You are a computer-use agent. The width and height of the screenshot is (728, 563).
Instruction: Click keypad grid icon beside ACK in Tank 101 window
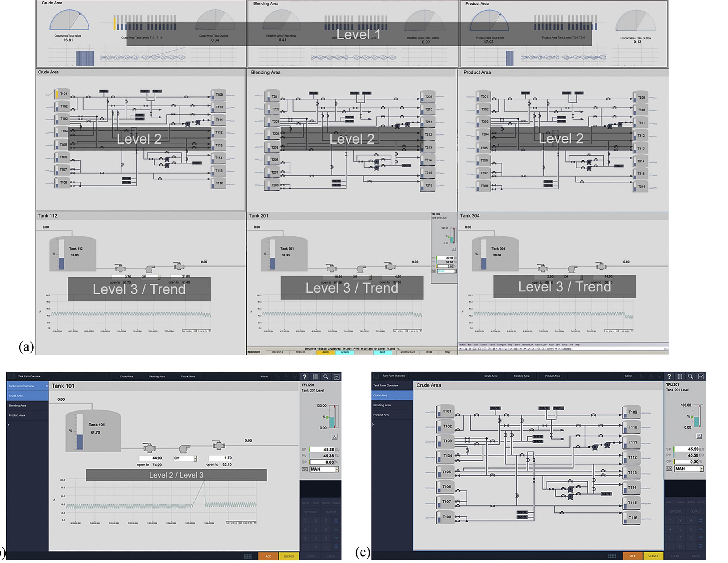pos(247,556)
